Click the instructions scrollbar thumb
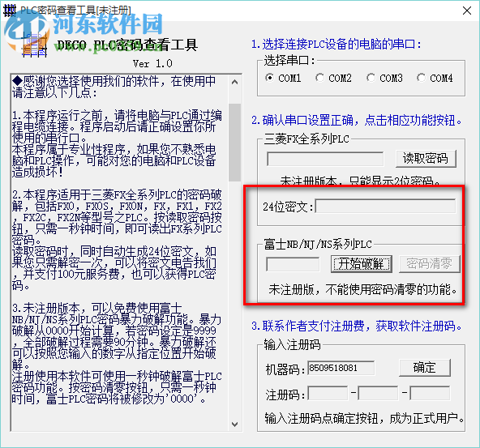The width and height of the screenshot is (480, 448). coord(235,143)
